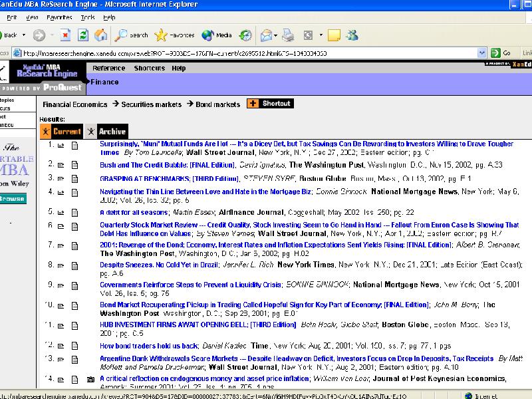Click the Finance topic heading
This screenshot has height=399, width=532.
104,82
